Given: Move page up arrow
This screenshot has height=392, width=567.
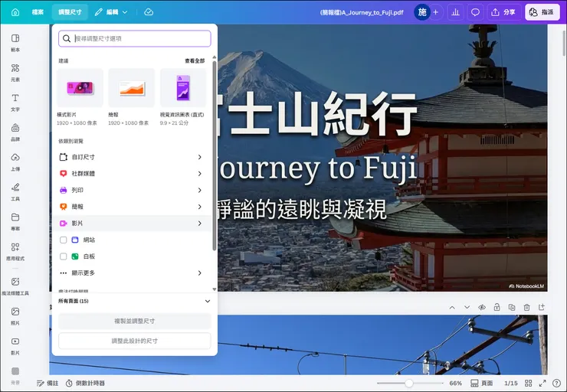Looking at the screenshot, I should click(452, 308).
